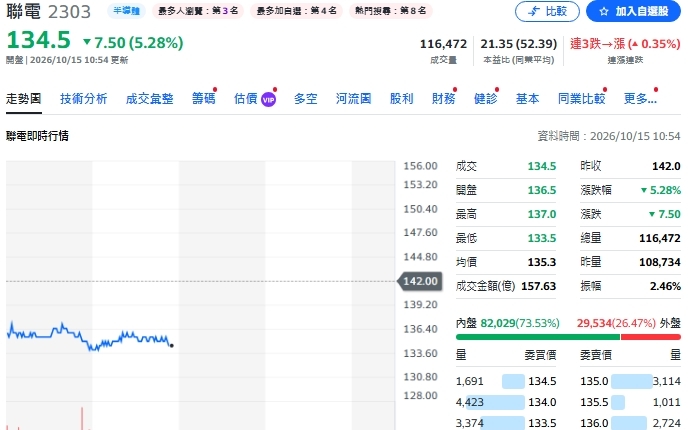Open the 健診 tab
The image size is (690, 430).
coord(485,99)
